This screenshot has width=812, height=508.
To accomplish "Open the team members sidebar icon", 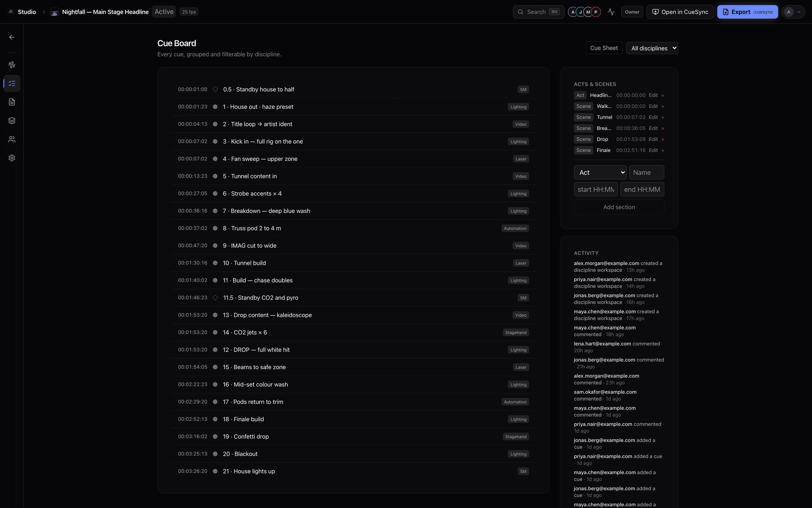I will coord(12,139).
